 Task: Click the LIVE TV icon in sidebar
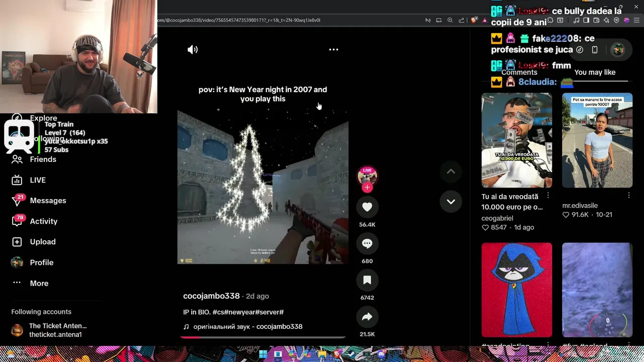click(17, 180)
